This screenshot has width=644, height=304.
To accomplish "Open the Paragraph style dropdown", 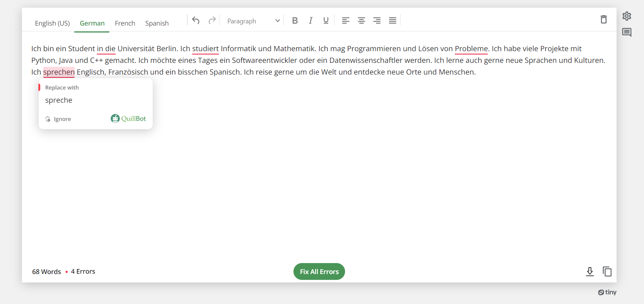I will (x=253, y=21).
